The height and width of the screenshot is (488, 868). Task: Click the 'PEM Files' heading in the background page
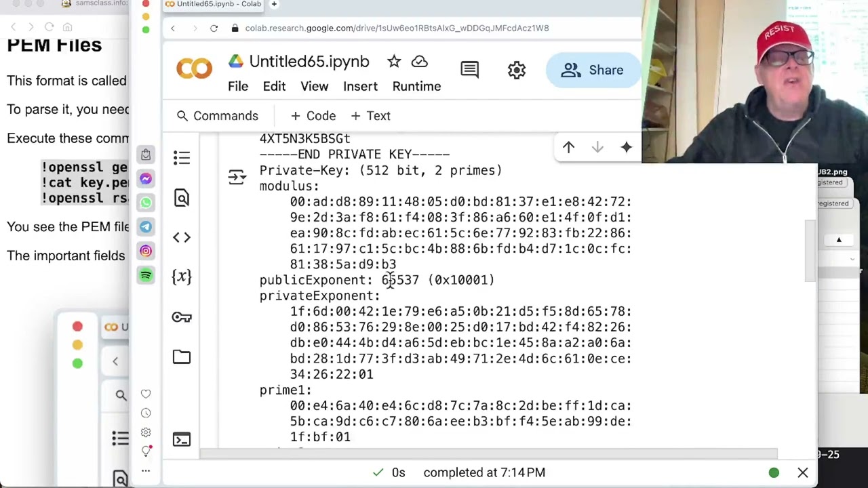point(54,45)
